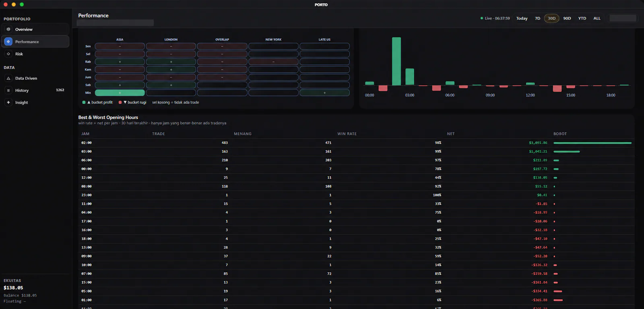Click the LONDON column header
This screenshot has width=644, height=309.
coord(171,39)
